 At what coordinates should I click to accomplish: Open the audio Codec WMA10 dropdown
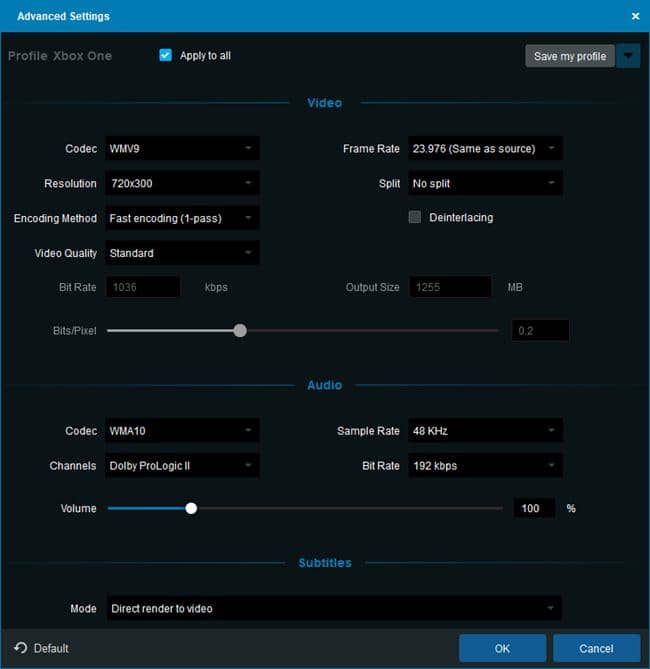[x=182, y=430]
